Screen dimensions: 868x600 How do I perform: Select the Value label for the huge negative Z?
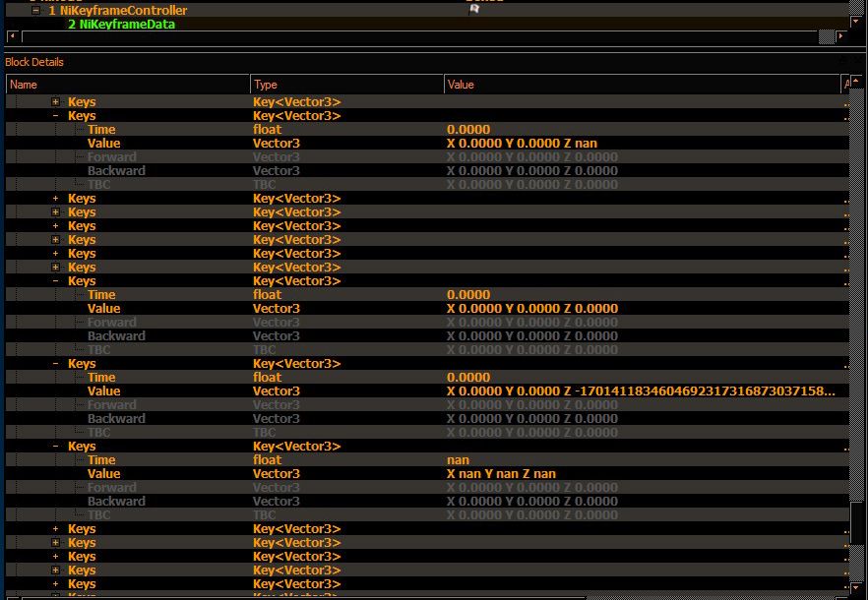pos(103,390)
